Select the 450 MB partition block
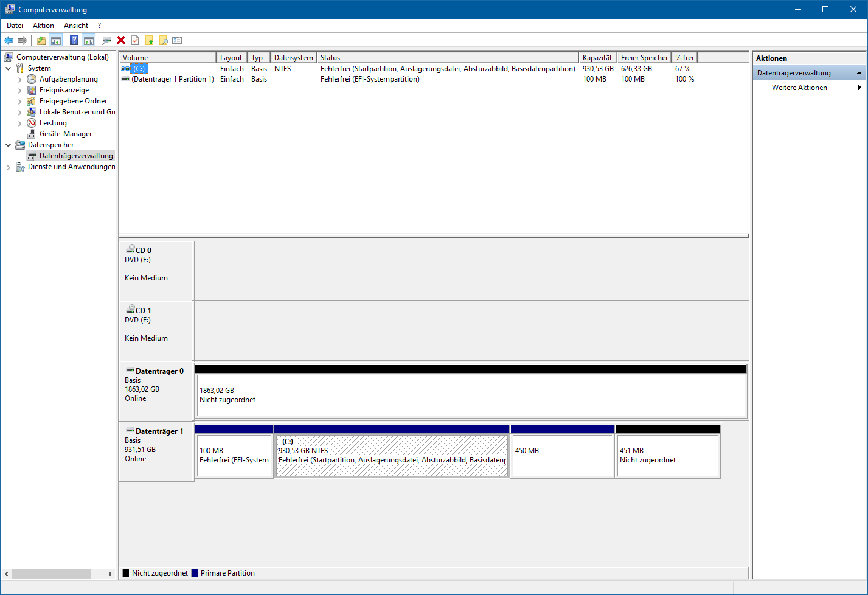This screenshot has width=868, height=595. coord(563,451)
